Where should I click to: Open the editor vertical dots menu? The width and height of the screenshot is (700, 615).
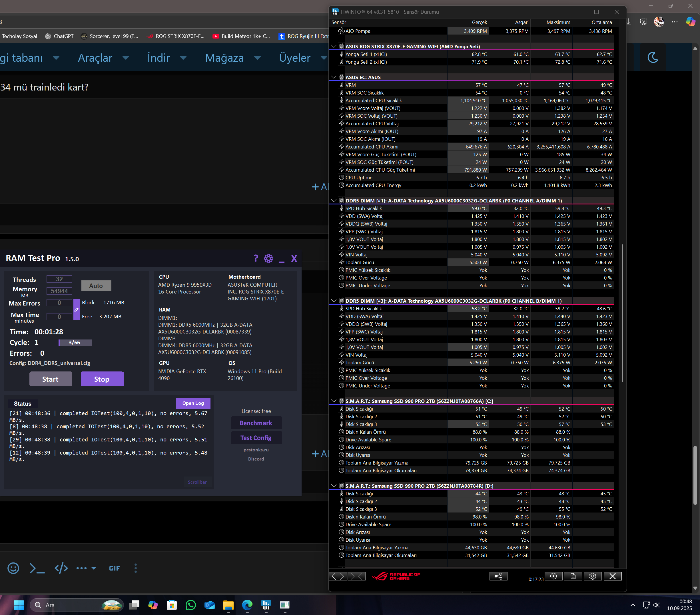(x=136, y=568)
